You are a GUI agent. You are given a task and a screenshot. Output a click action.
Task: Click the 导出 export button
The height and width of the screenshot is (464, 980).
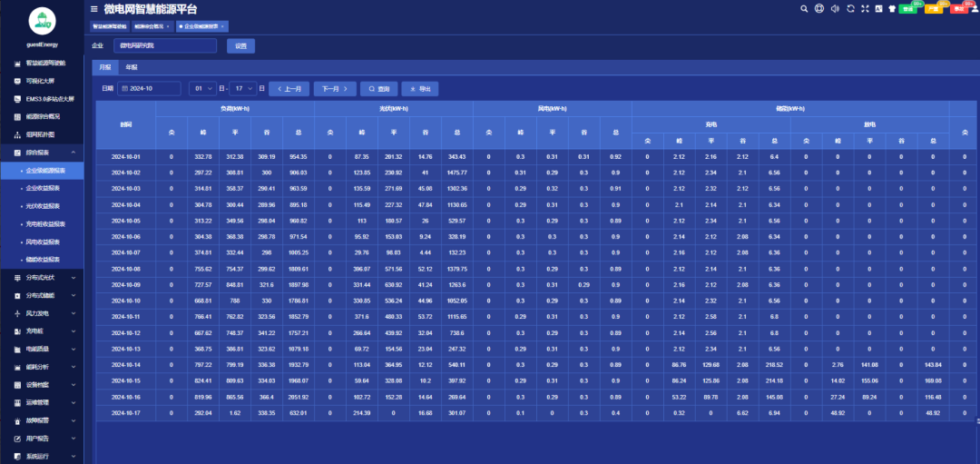pos(419,89)
